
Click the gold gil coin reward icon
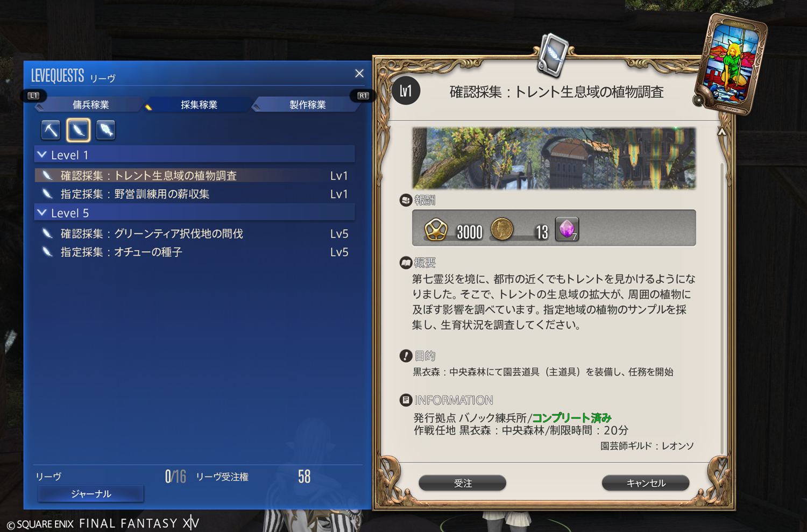(x=502, y=229)
